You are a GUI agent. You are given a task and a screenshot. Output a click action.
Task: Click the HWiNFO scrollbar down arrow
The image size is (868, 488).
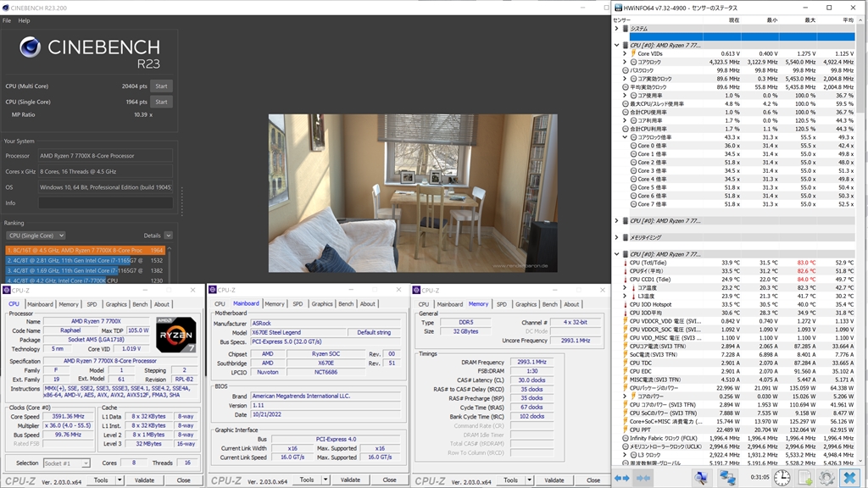(860, 462)
